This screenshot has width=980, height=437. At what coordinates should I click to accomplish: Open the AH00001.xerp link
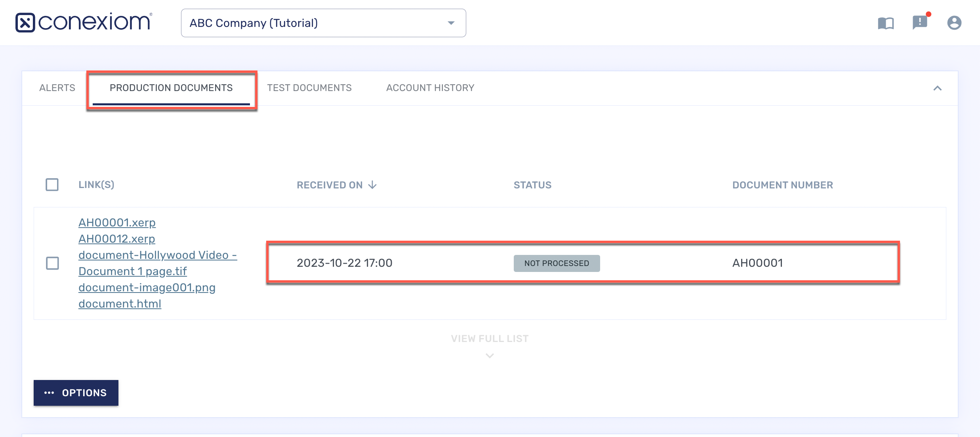pos(117,222)
